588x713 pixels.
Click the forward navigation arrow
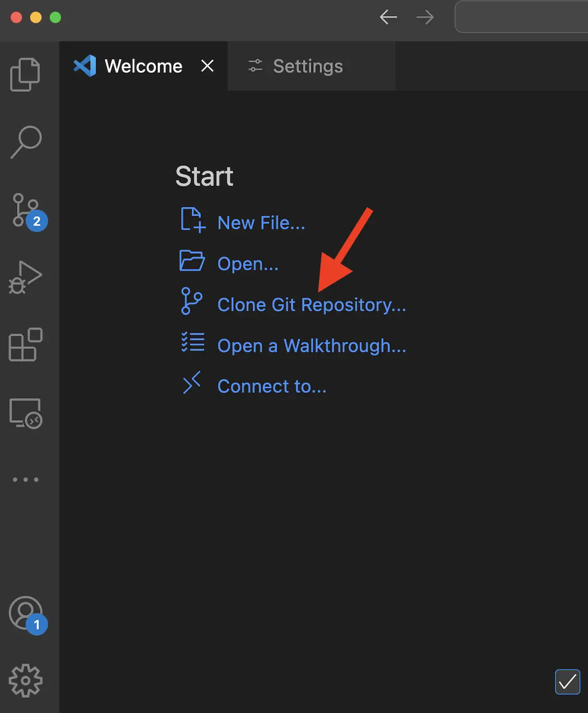coord(425,17)
